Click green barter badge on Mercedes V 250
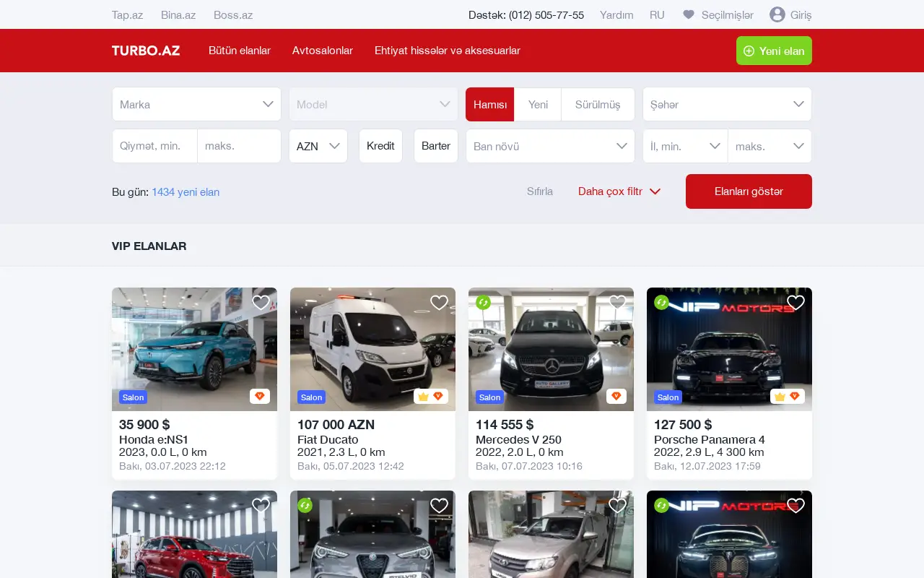Image resolution: width=924 pixels, height=578 pixels. (484, 302)
